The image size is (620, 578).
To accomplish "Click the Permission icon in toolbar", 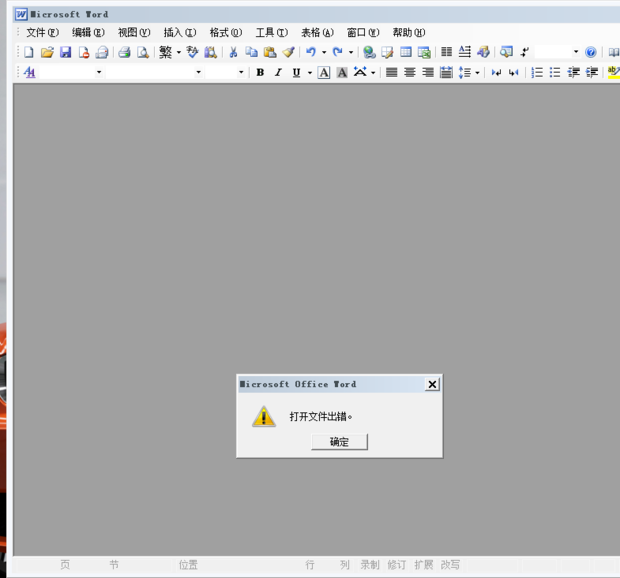I will coord(83,52).
